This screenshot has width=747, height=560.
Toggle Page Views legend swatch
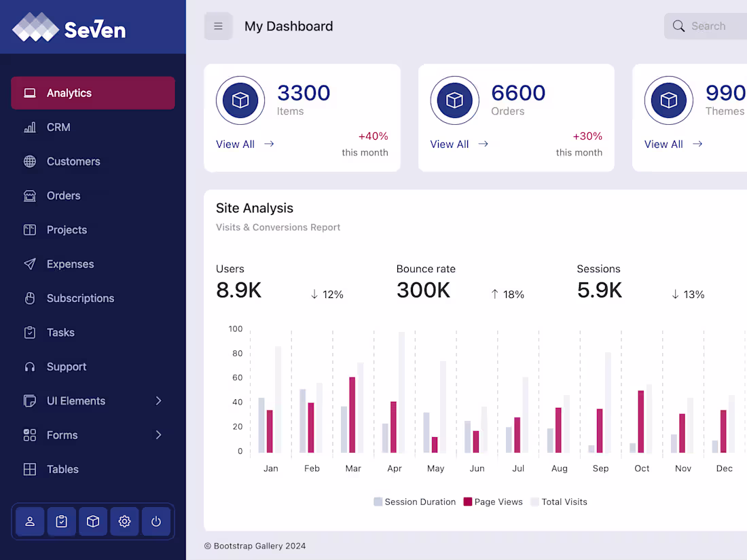[x=468, y=502]
